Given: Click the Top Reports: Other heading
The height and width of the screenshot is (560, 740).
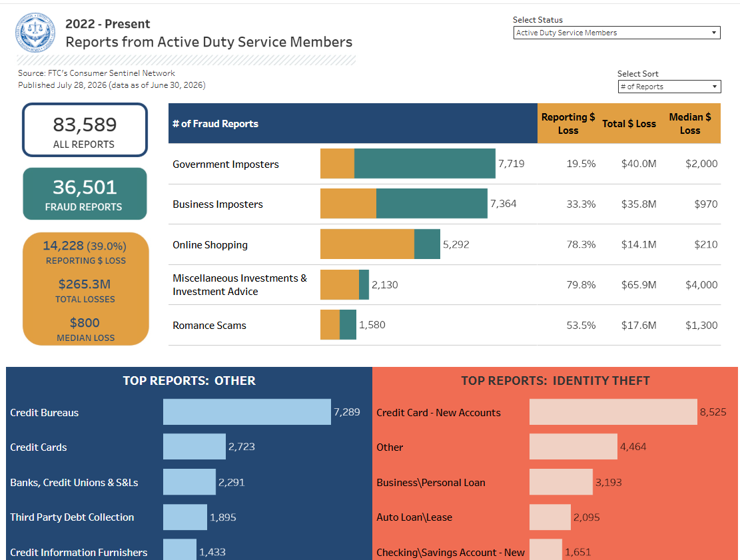Looking at the screenshot, I should tap(189, 381).
